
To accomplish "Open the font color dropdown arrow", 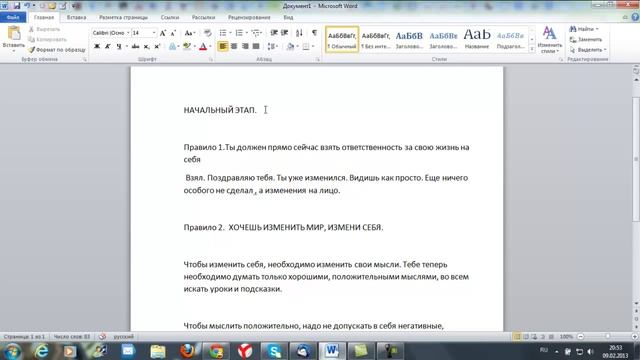I will click(210, 47).
